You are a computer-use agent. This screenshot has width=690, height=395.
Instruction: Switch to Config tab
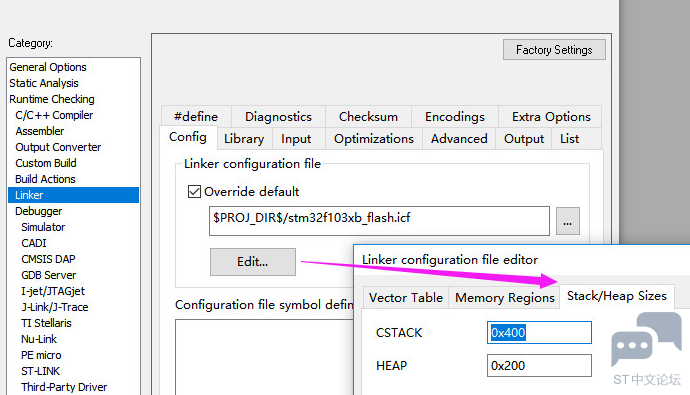click(188, 137)
